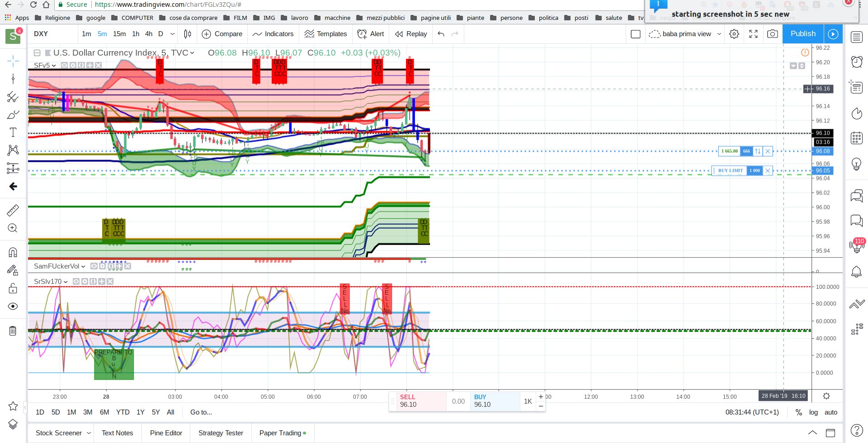Click the BUY 96.10 button

tap(495, 401)
